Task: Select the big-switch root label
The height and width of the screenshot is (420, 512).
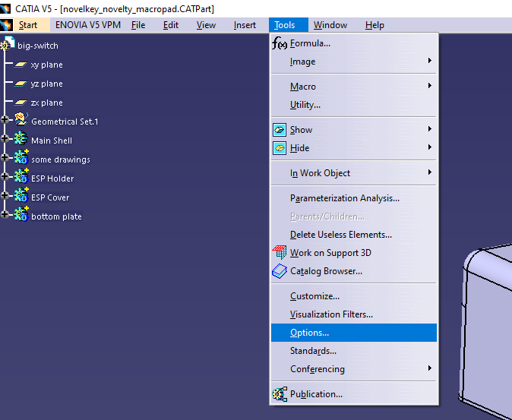Action: pos(38,46)
